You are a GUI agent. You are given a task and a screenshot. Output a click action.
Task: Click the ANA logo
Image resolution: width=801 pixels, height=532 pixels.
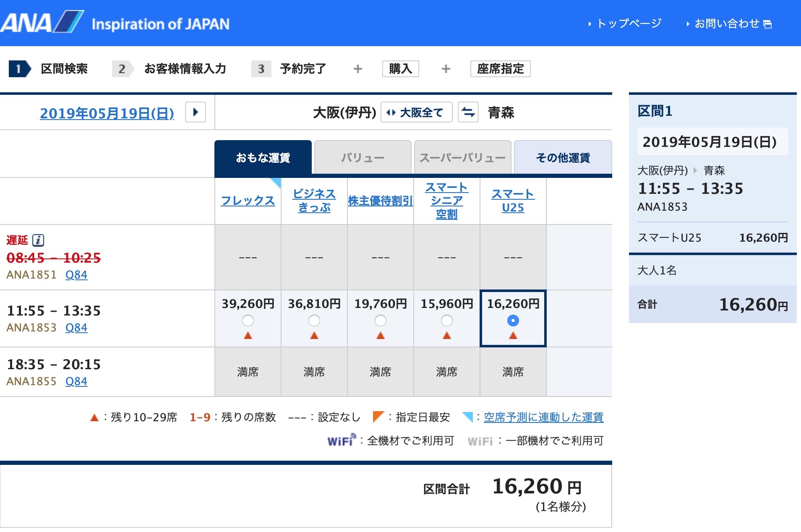pos(42,23)
